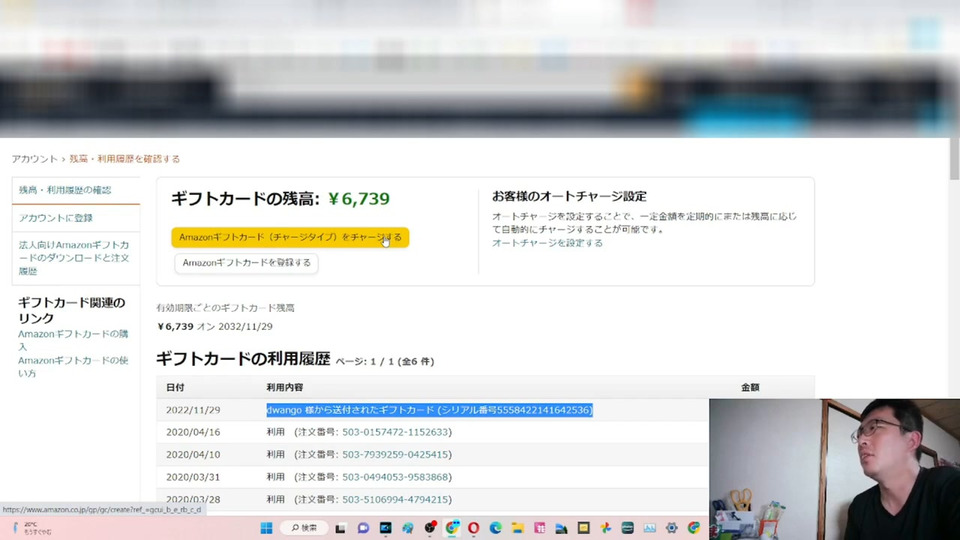Open the OBS icon with red badge
The width and height of the screenshot is (960, 540).
[x=430, y=527]
